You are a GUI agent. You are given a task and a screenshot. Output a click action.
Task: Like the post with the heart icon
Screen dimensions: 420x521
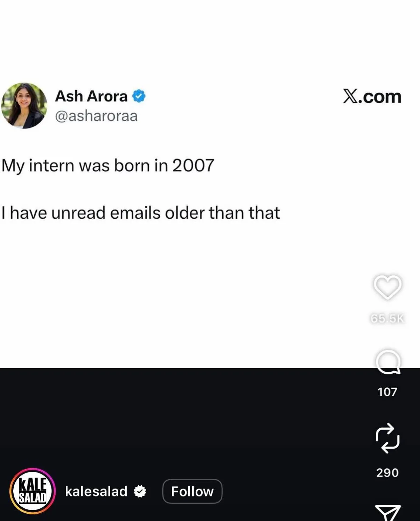pyautogui.click(x=387, y=287)
